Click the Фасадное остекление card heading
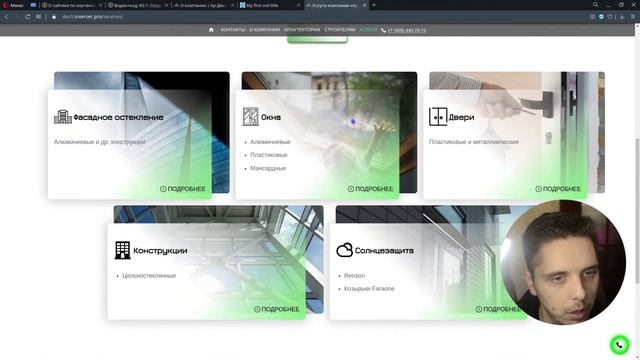 click(118, 117)
